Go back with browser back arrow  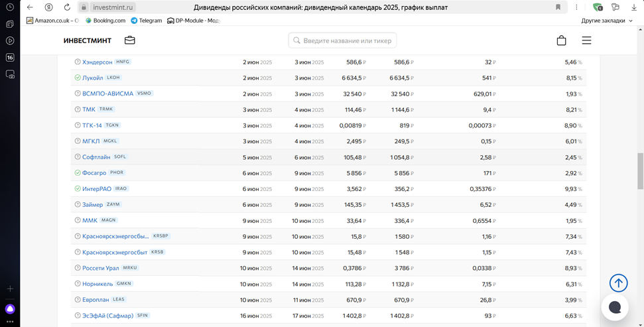(30, 7)
